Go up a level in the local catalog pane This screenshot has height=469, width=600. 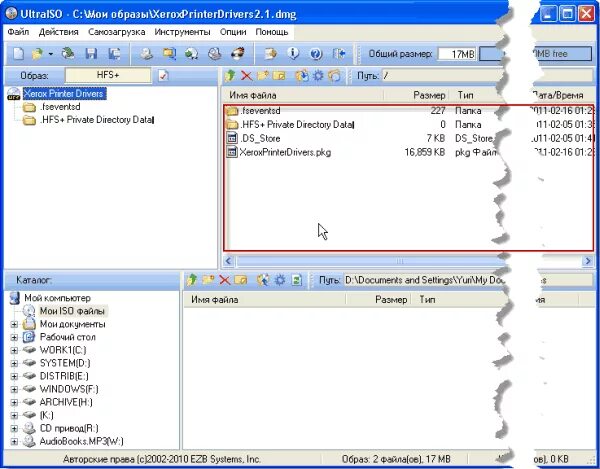192,280
